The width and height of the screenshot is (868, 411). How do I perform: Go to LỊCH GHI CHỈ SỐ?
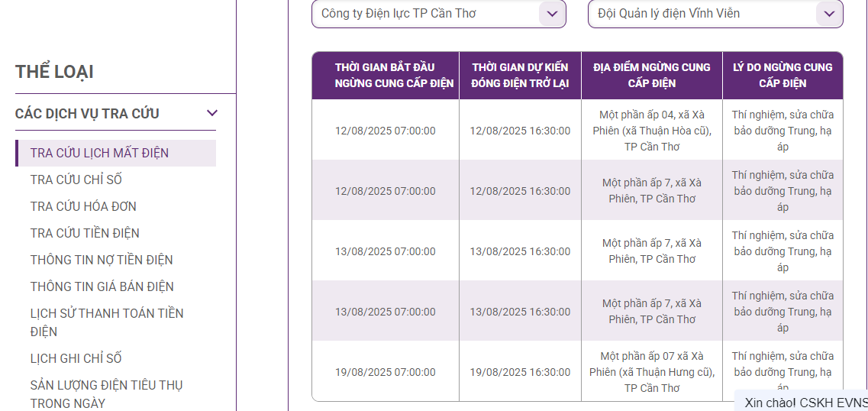76,358
